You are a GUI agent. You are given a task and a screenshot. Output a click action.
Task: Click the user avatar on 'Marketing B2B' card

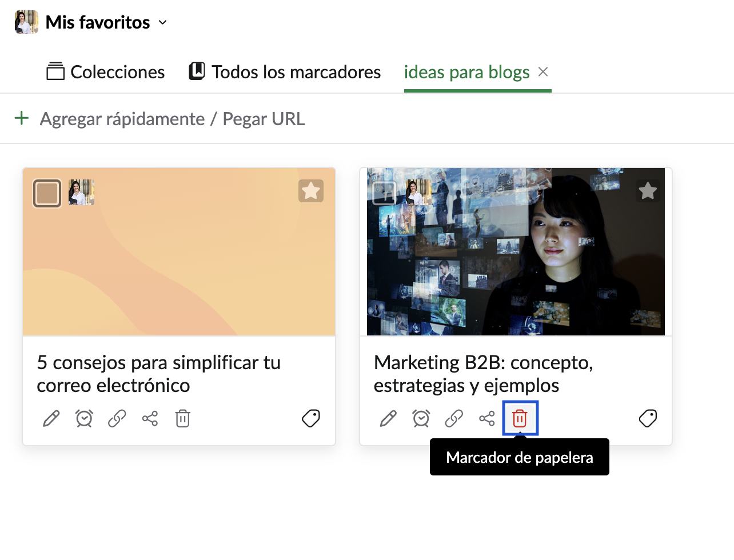tap(418, 193)
